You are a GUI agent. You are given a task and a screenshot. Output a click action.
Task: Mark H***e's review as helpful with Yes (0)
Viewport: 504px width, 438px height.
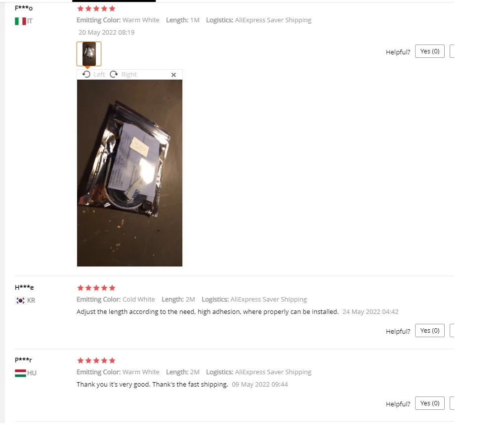point(430,331)
